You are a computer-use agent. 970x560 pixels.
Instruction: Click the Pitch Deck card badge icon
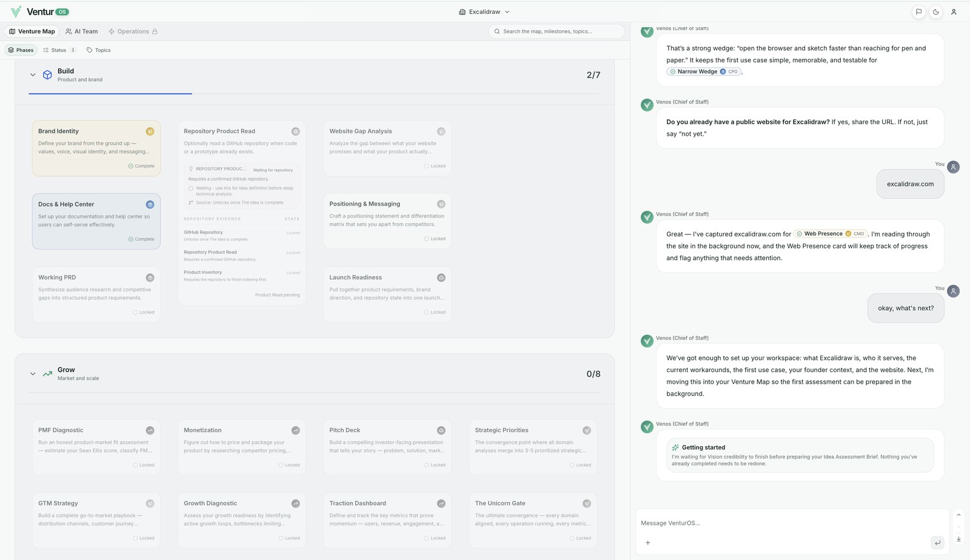(x=441, y=430)
